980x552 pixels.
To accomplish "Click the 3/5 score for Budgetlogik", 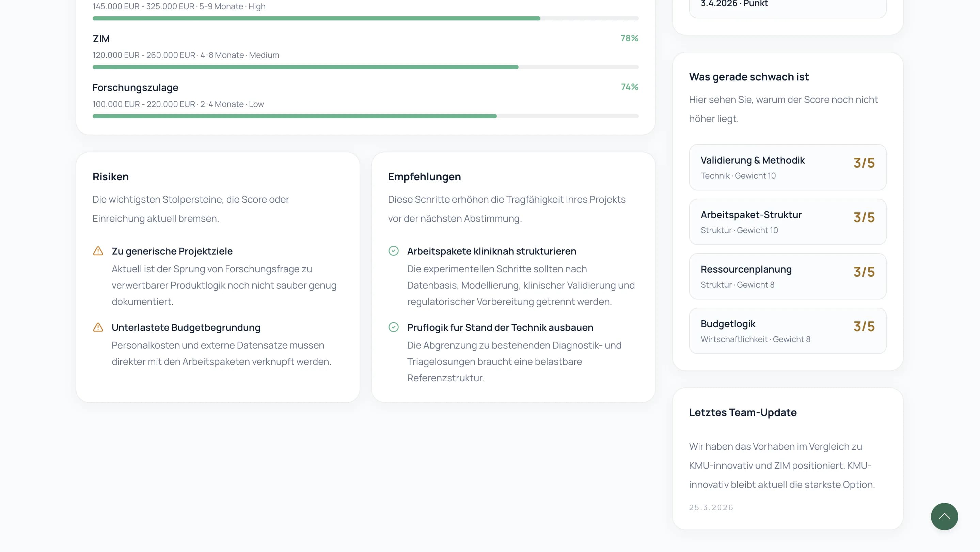I will click(x=864, y=326).
